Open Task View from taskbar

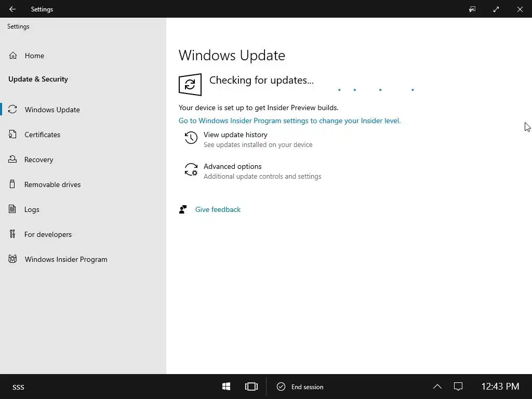(251, 387)
